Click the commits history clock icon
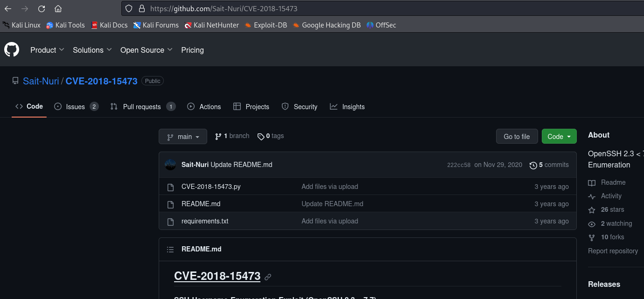The width and height of the screenshot is (644, 299). point(533,165)
